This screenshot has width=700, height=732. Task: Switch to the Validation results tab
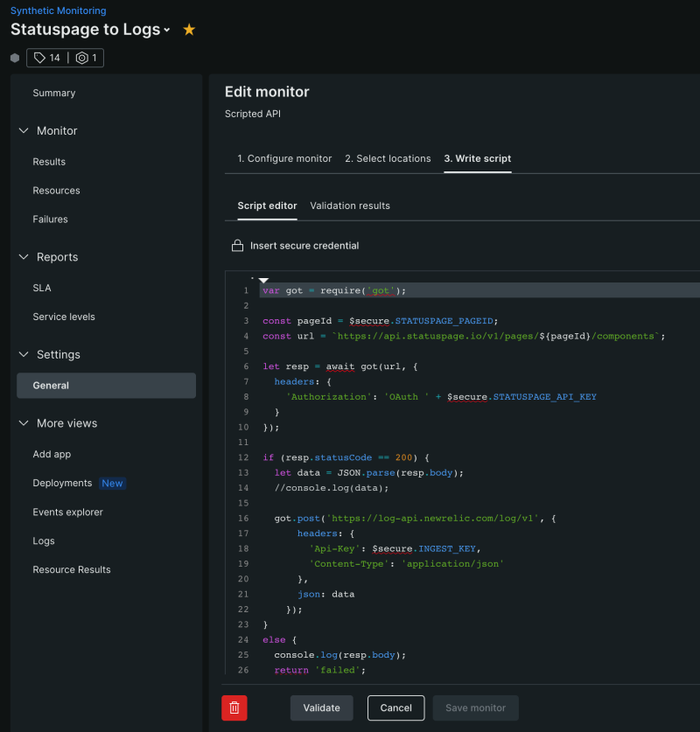coord(350,206)
